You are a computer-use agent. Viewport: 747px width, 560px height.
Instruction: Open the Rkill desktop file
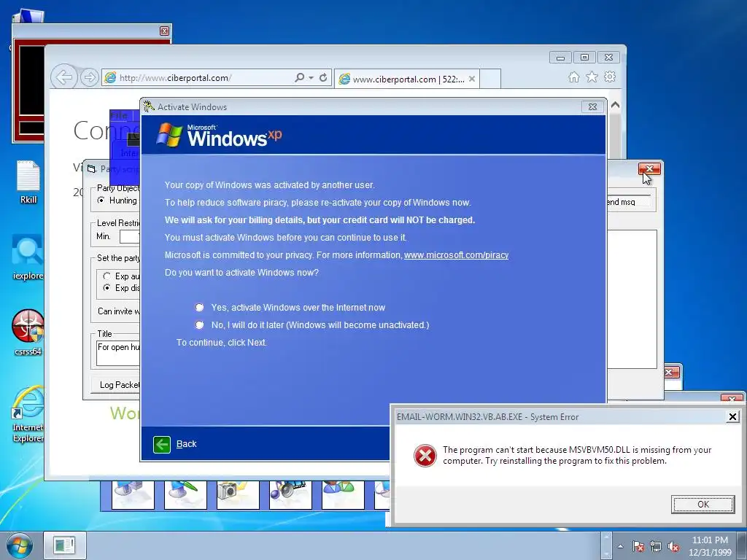tap(28, 182)
